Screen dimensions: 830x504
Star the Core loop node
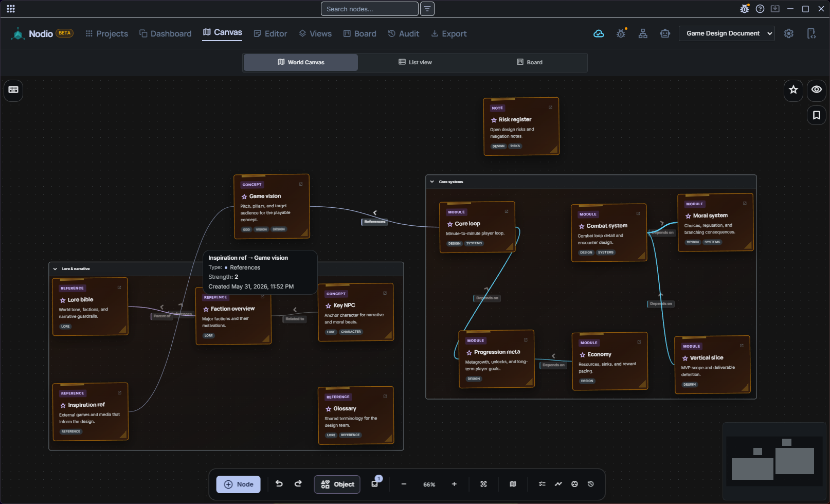[x=450, y=224]
